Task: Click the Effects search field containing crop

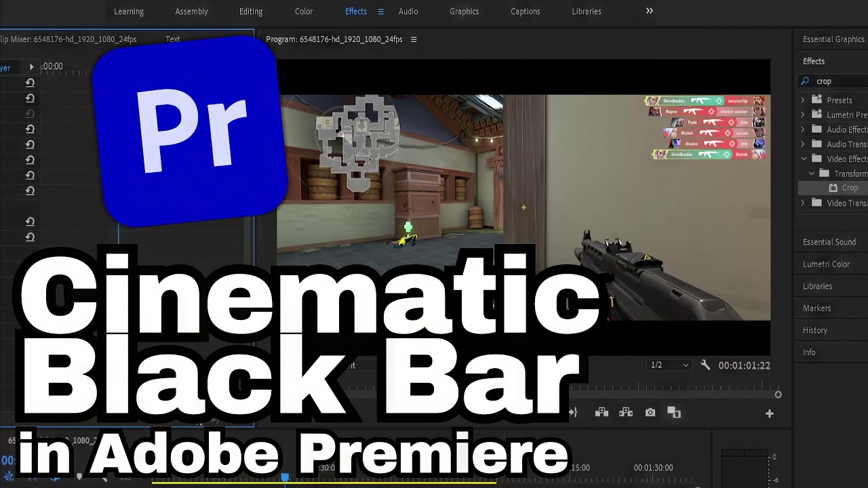Action: pos(833,81)
